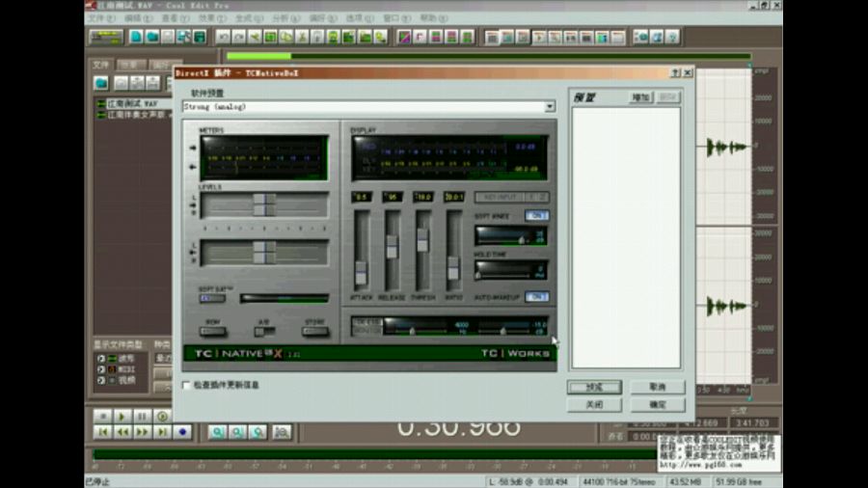Open the 帮助 menu
The width and height of the screenshot is (868, 488).
point(433,18)
